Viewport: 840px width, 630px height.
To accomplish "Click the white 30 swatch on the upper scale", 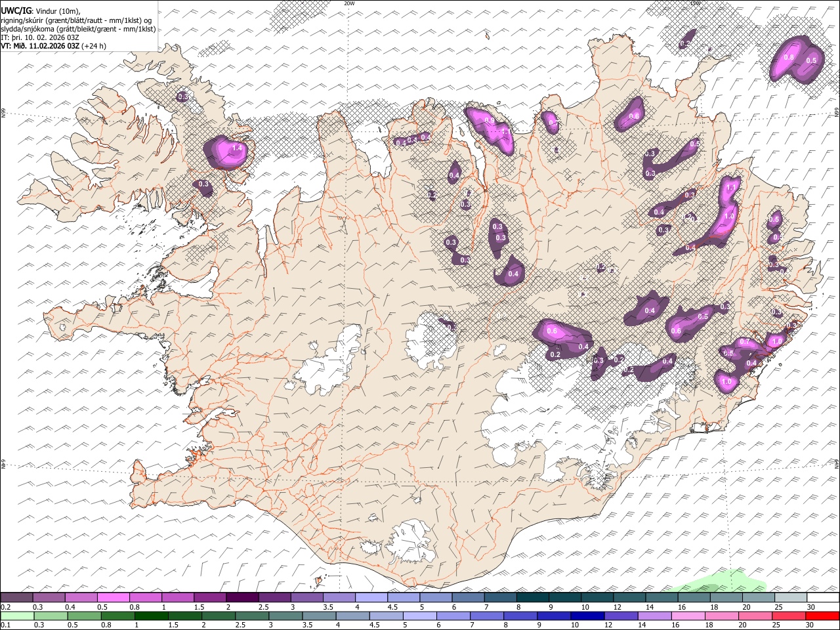I will (824, 597).
